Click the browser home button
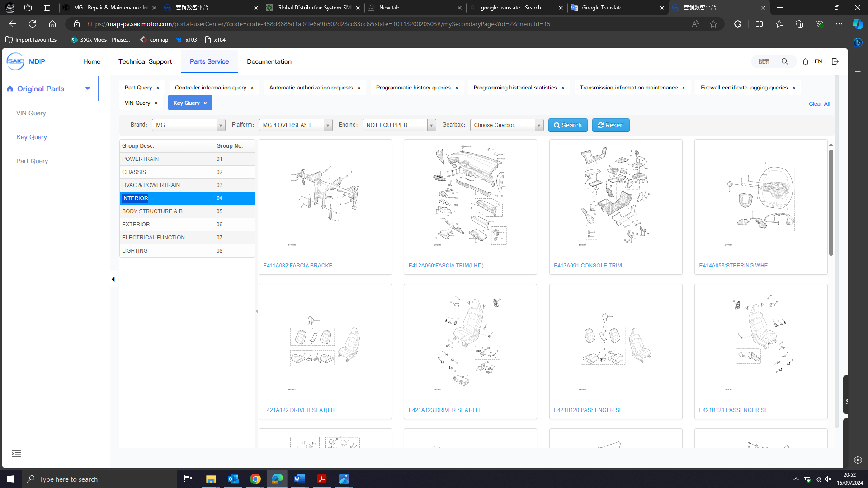This screenshot has width=868, height=488. (52, 24)
